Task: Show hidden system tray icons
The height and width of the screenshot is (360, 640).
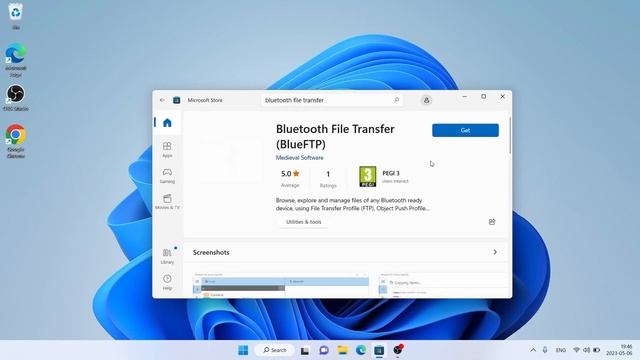Action: point(533,350)
